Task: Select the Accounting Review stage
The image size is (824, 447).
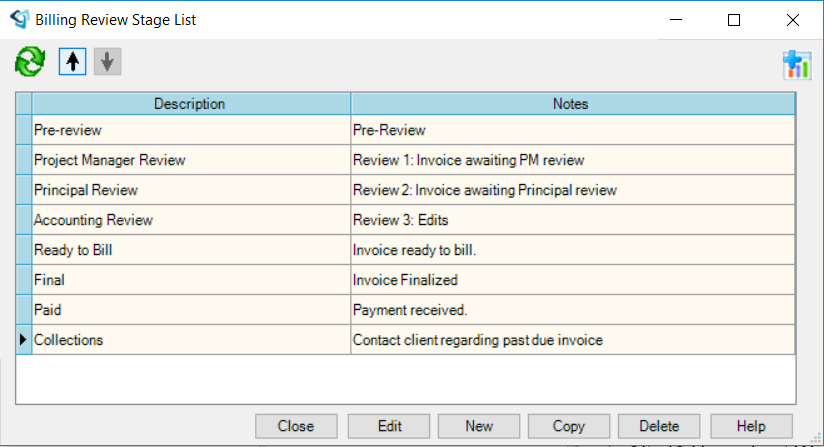Action: (406, 220)
